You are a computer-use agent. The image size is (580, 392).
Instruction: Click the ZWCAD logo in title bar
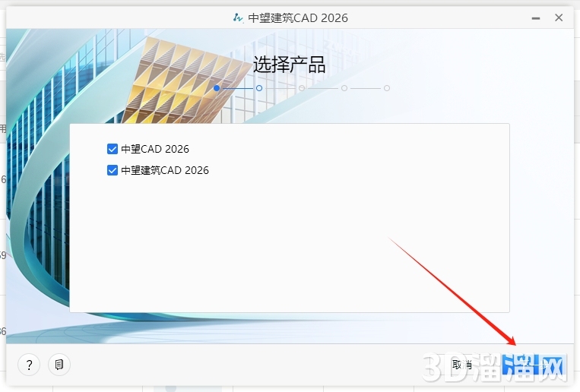238,17
